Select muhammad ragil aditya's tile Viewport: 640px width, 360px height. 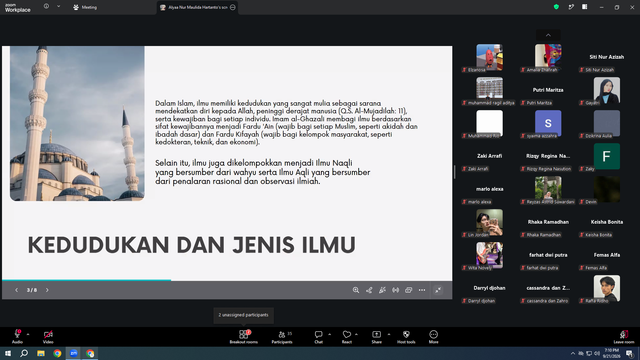click(489, 91)
